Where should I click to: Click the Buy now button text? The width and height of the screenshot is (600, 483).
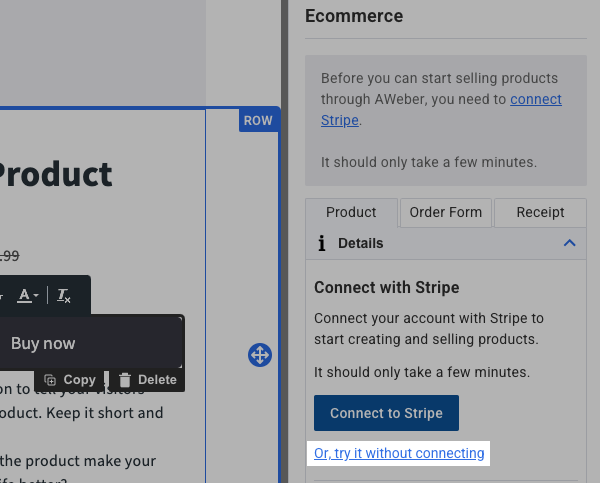click(x=43, y=343)
